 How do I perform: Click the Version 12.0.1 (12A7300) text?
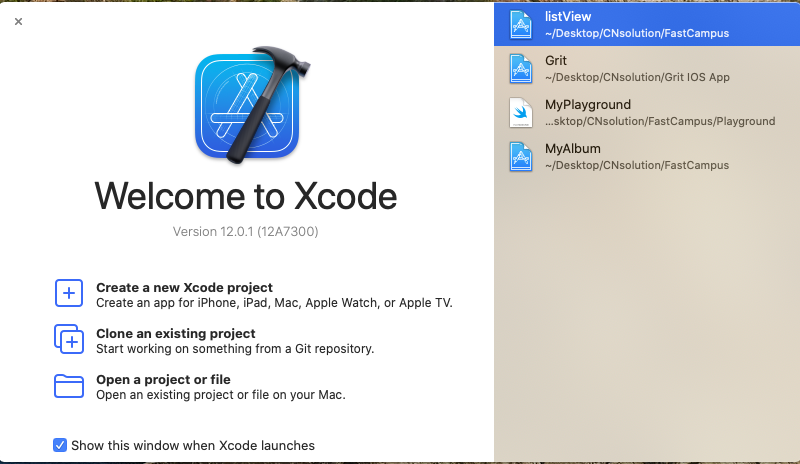[245, 232]
